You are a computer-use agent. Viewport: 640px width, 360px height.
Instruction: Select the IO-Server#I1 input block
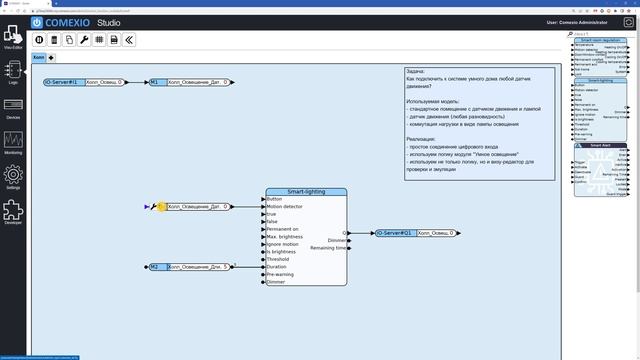click(84, 82)
